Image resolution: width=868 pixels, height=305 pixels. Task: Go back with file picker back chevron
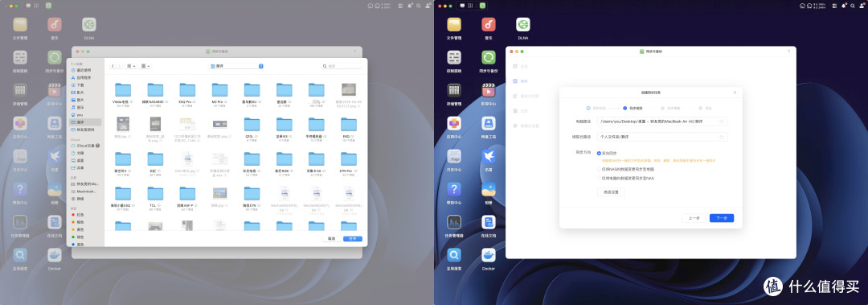113,66
